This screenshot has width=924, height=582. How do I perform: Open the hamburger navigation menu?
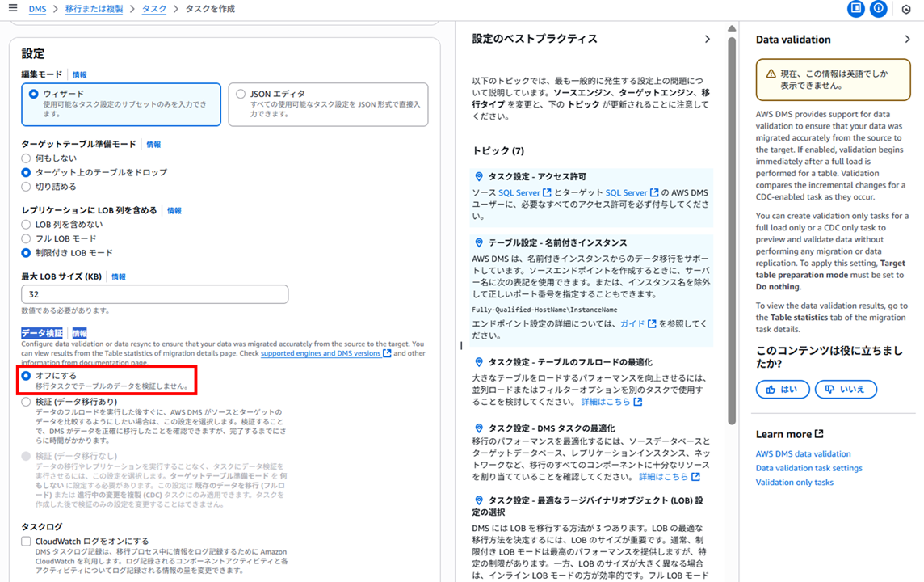[x=13, y=8]
